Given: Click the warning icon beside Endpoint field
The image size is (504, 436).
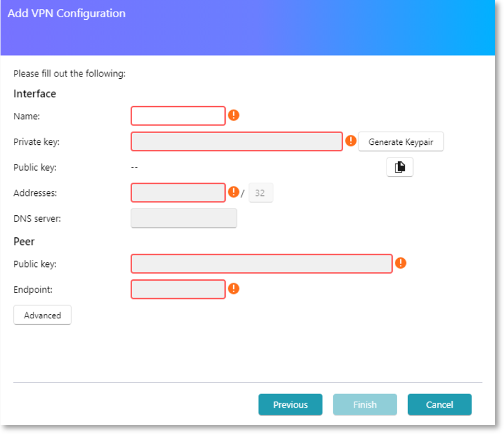Looking at the screenshot, I should click(234, 288).
